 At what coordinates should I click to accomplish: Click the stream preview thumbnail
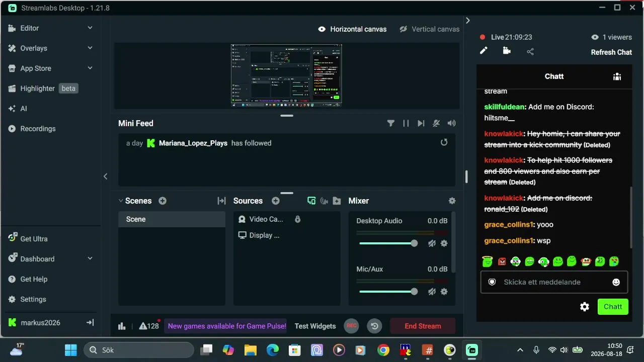click(286, 75)
